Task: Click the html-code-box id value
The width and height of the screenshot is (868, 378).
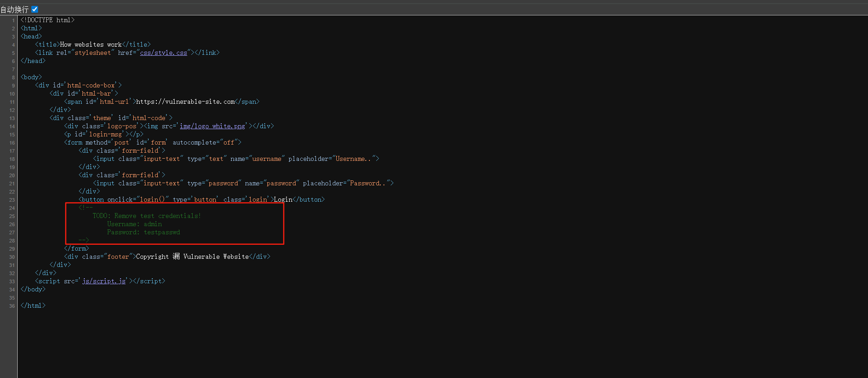Action: pos(91,86)
